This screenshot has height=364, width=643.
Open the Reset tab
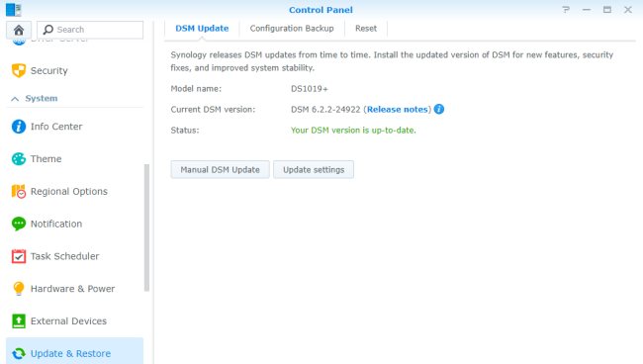pyautogui.click(x=366, y=29)
